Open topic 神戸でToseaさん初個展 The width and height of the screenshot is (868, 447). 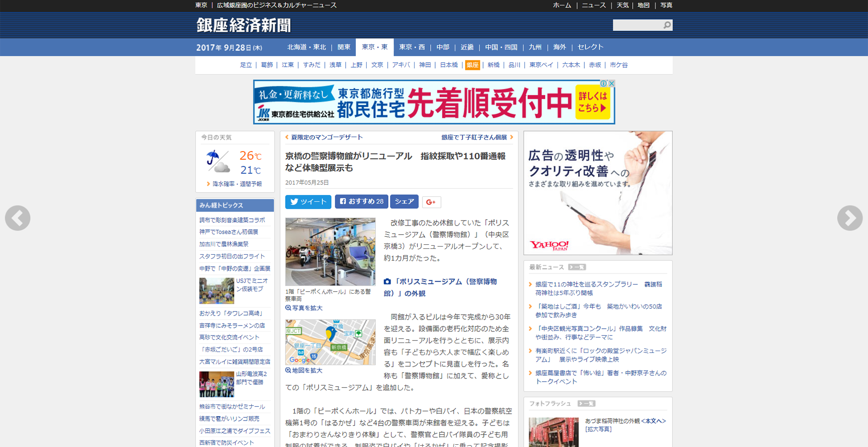tap(229, 232)
